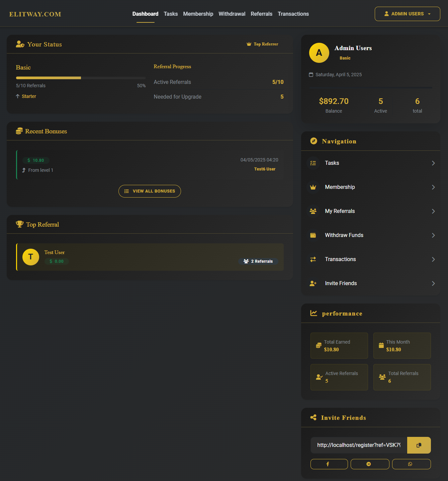Open the Withdrawal tab in top navigation
The width and height of the screenshot is (448, 481).
pos(232,14)
